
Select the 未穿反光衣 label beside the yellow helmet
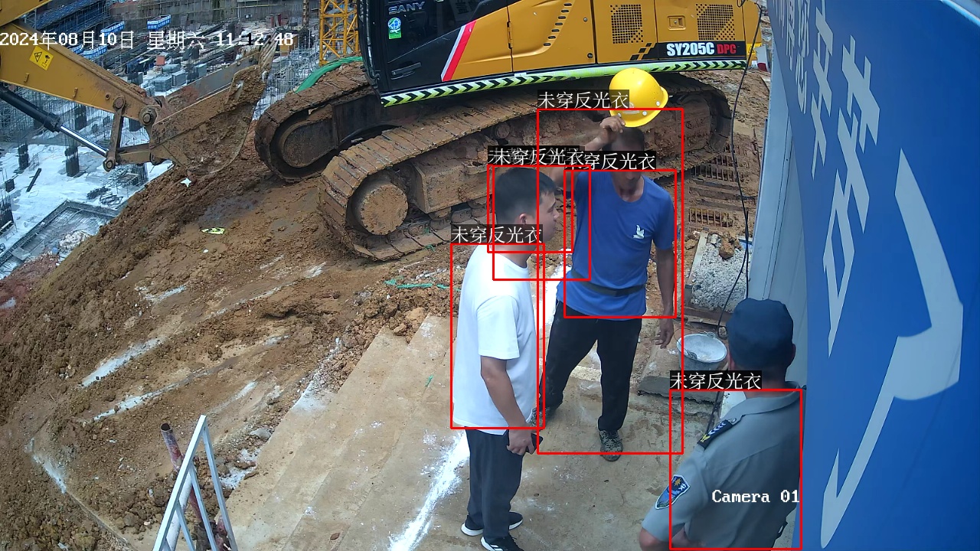click(583, 99)
